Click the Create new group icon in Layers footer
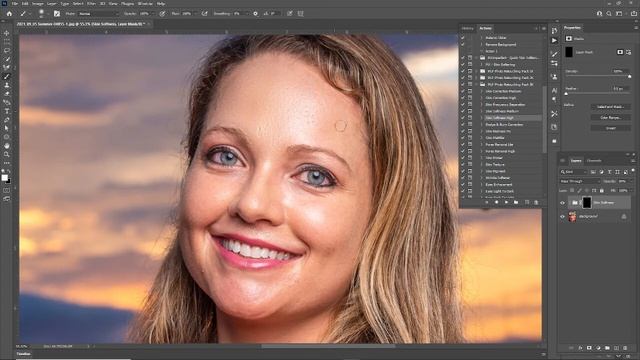This screenshot has height=360, width=640. coord(607,348)
